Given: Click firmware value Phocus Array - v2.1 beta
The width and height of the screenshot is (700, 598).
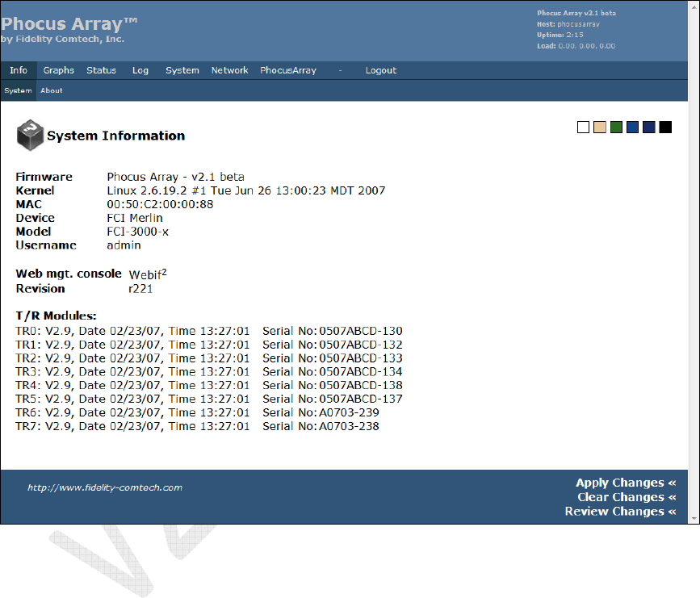Looking at the screenshot, I should pyautogui.click(x=175, y=177).
